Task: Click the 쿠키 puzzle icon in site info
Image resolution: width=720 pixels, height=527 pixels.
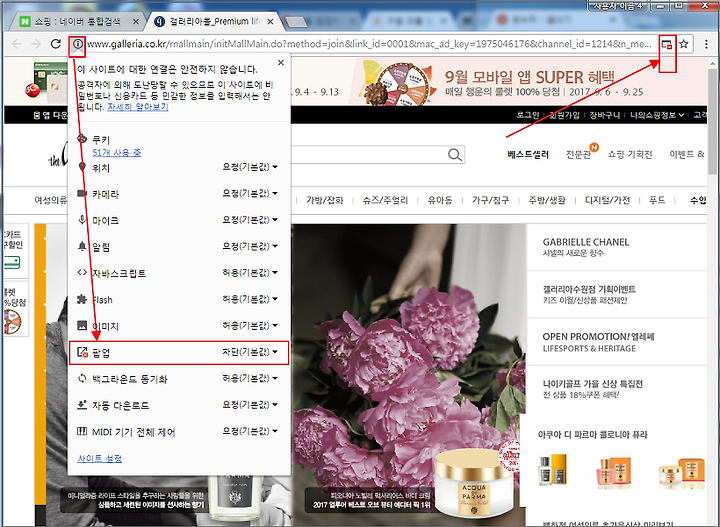Action: click(82, 138)
